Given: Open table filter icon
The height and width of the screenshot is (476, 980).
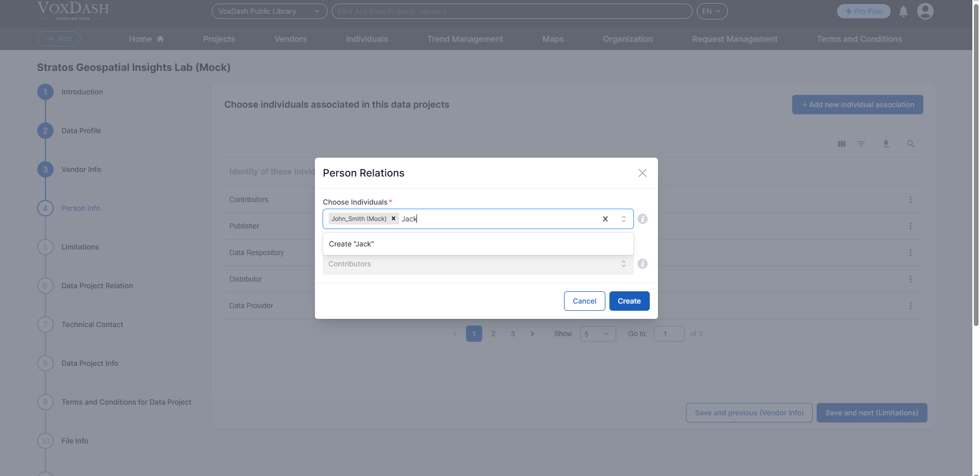Looking at the screenshot, I should point(861,144).
